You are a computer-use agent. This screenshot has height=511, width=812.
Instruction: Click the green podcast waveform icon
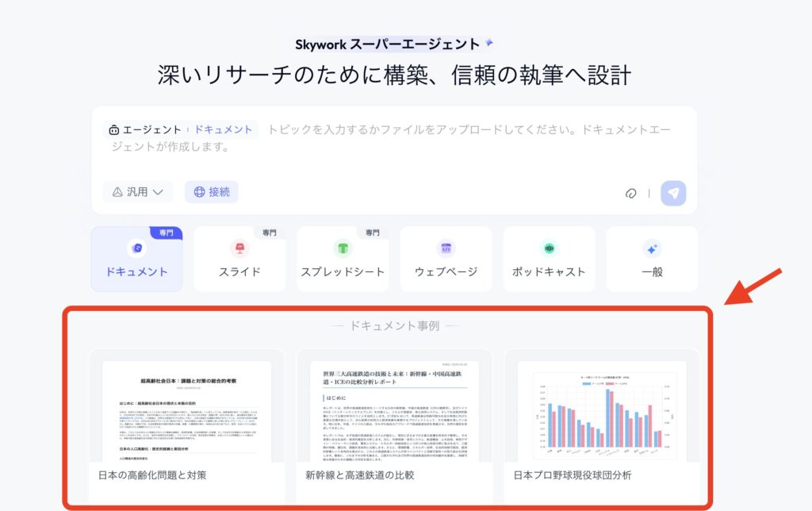coord(549,248)
